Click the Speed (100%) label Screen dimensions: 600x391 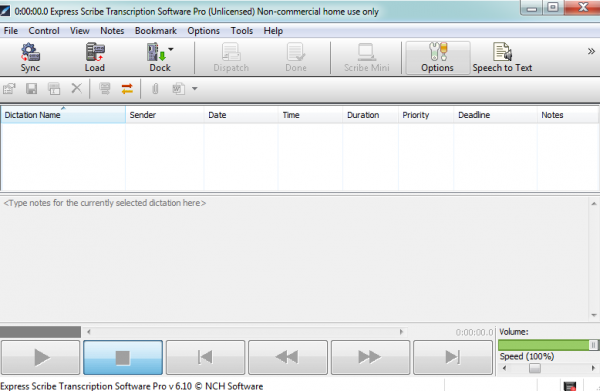[x=527, y=357]
